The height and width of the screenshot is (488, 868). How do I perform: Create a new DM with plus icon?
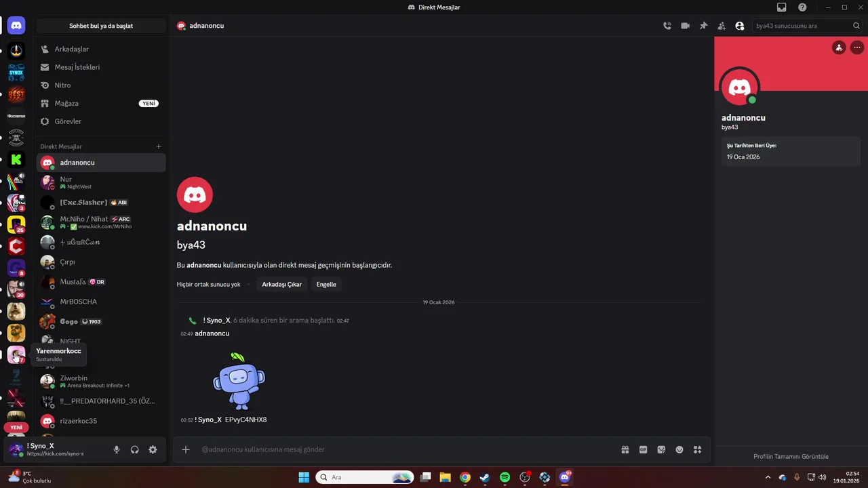(x=159, y=146)
